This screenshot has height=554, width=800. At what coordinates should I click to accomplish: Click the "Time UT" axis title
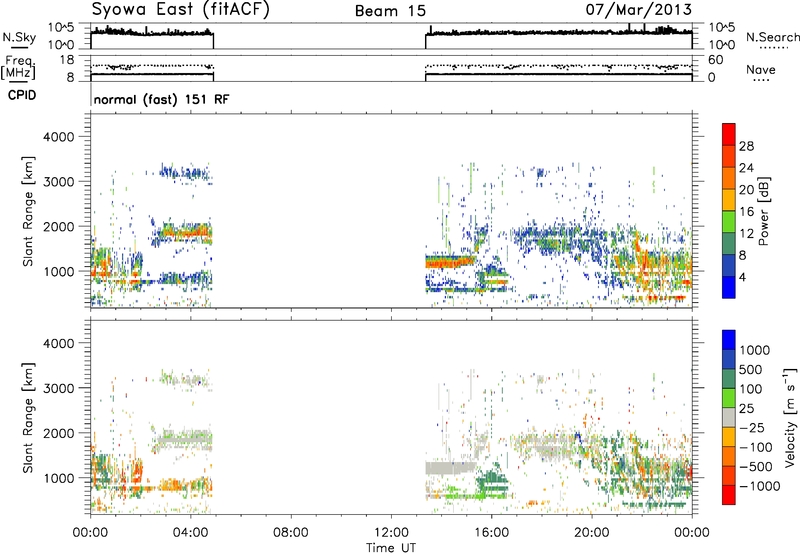click(x=391, y=547)
